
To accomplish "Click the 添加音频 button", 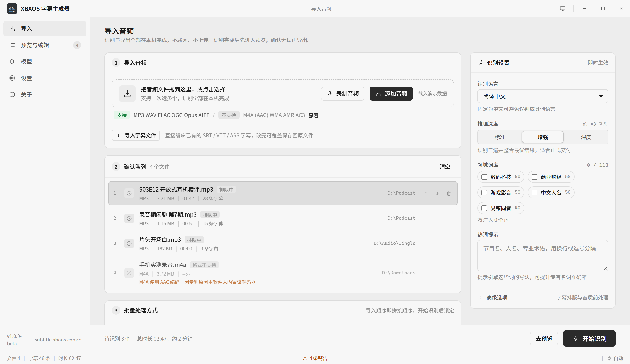I will (391, 94).
